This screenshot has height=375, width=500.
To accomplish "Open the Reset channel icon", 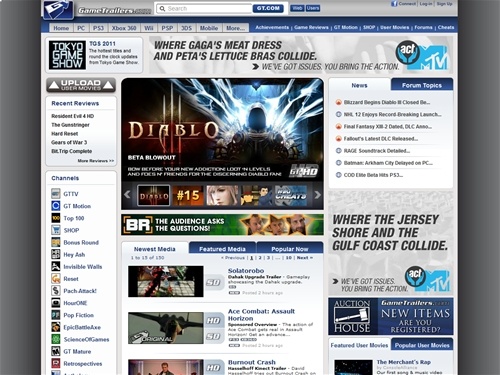I will pos(56,279).
